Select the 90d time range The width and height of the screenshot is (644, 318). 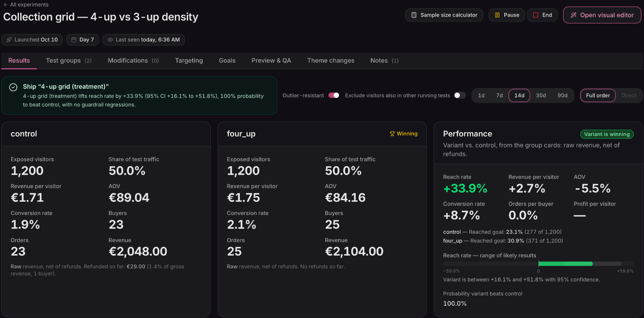click(x=562, y=95)
